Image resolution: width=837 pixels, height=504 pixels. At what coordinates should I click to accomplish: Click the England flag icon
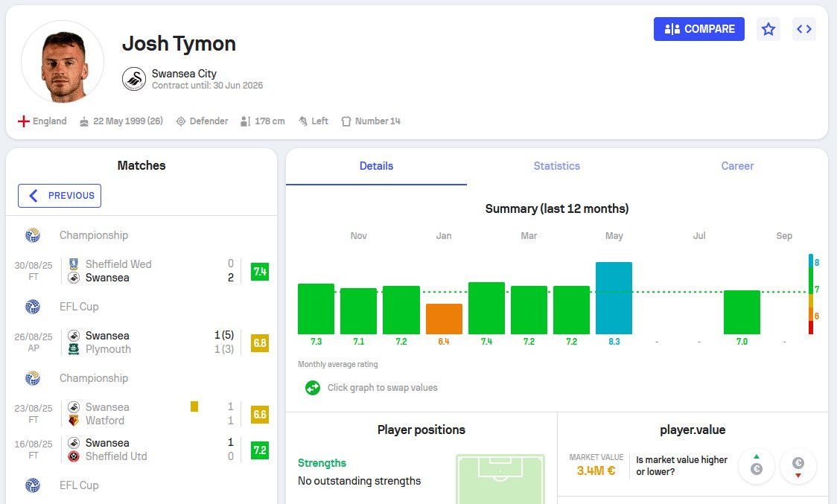click(24, 121)
